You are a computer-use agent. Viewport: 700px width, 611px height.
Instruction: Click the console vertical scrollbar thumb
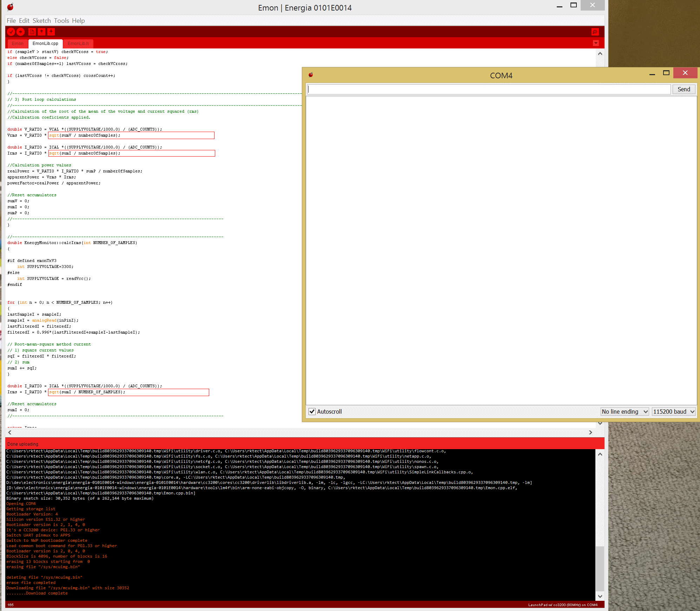tap(600, 569)
